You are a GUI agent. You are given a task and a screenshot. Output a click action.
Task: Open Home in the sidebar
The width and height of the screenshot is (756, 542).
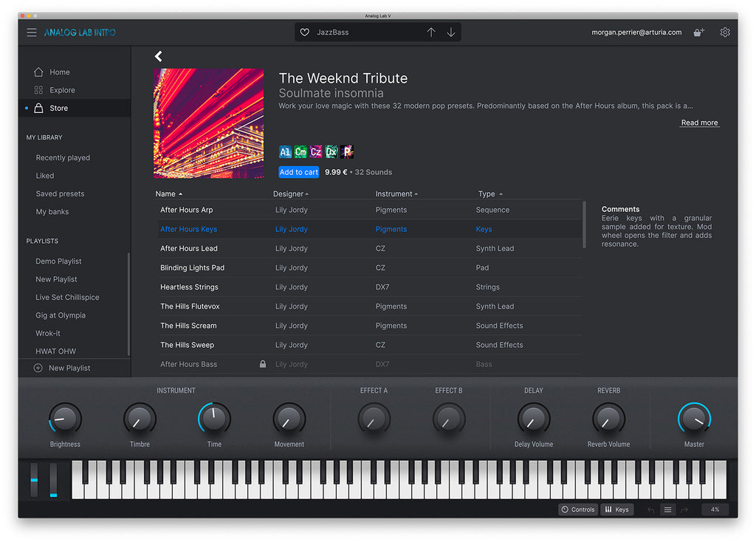pyautogui.click(x=75, y=72)
